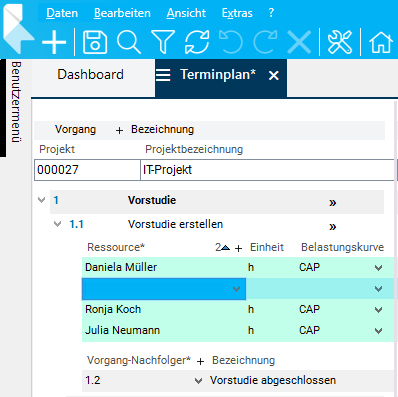This screenshot has height=397, width=398.
Task: Click Vorstudie abgeschlossen successor name
Action: click(273, 380)
